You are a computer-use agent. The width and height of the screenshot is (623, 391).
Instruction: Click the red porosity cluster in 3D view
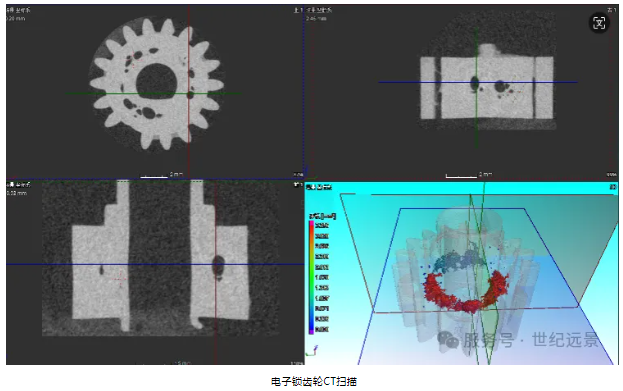tap(466, 292)
